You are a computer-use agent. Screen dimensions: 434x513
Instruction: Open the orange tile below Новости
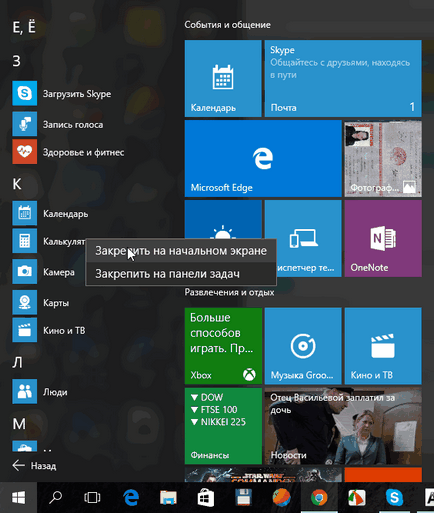(x=383, y=474)
